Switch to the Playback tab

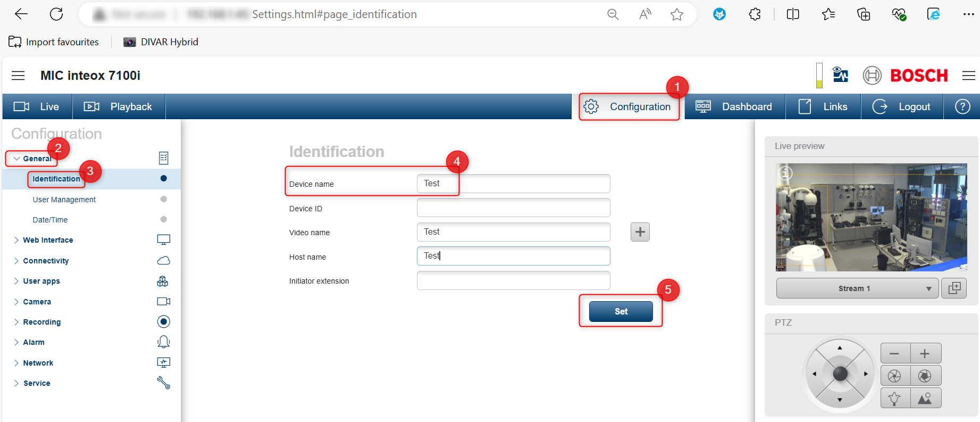point(119,106)
